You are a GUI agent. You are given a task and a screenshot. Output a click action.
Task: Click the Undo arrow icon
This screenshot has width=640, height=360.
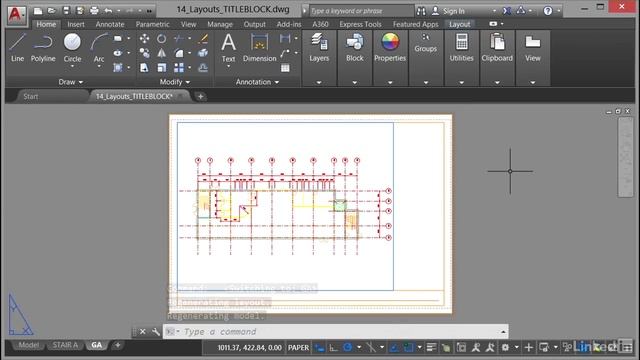108,11
